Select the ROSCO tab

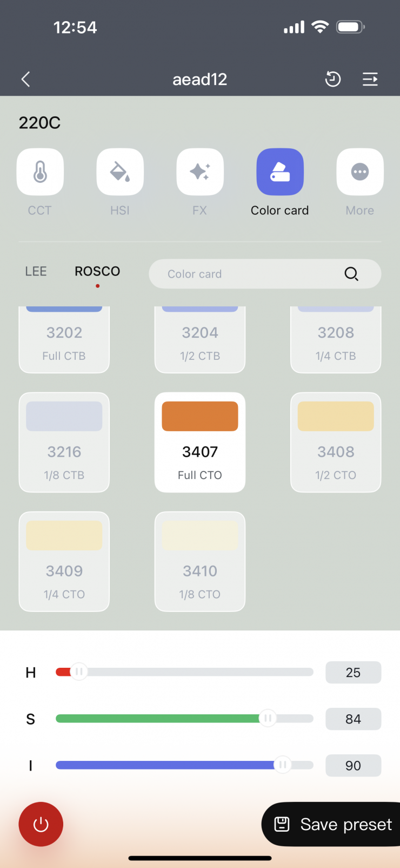(97, 271)
